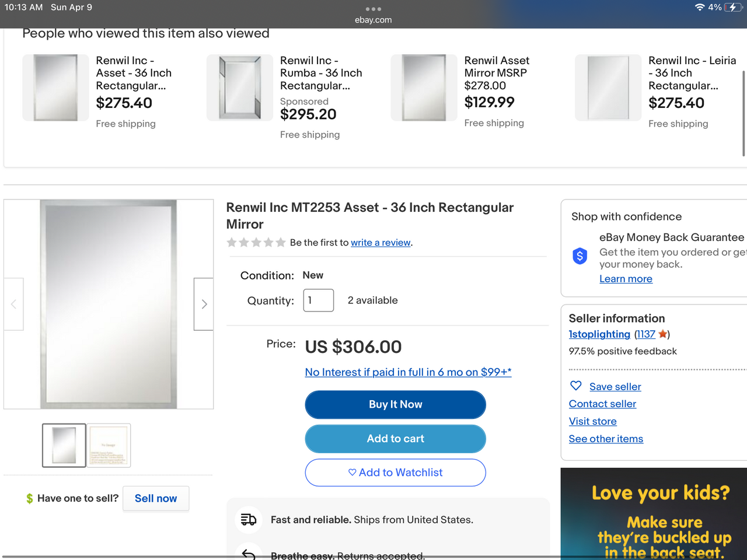Click the Save seller heart icon

(x=576, y=386)
